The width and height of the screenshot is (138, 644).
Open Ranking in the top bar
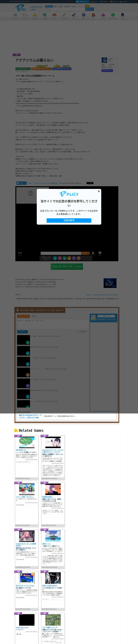click(x=114, y=2)
